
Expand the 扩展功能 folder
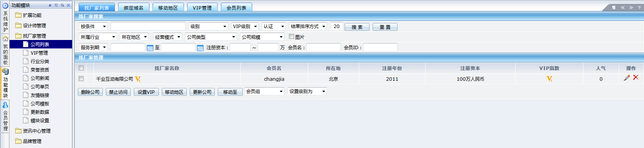pyautogui.click(x=28, y=15)
